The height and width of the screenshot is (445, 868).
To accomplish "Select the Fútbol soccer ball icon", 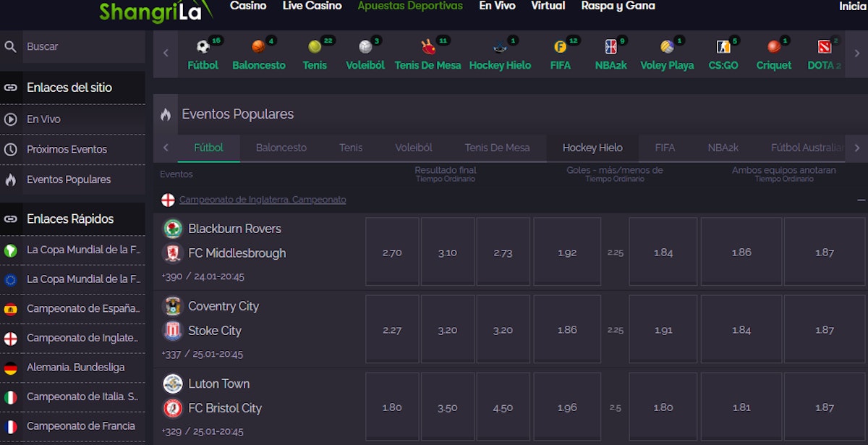I will 203,47.
